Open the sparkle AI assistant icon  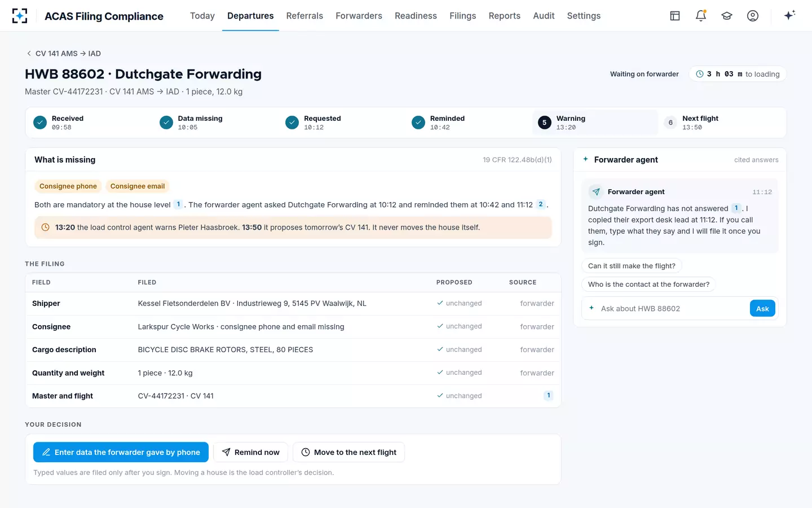(x=789, y=15)
